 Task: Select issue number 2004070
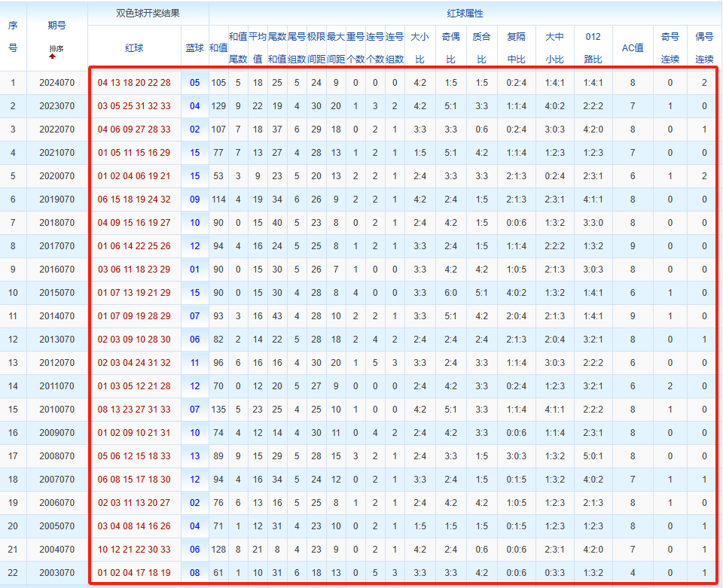[56, 550]
